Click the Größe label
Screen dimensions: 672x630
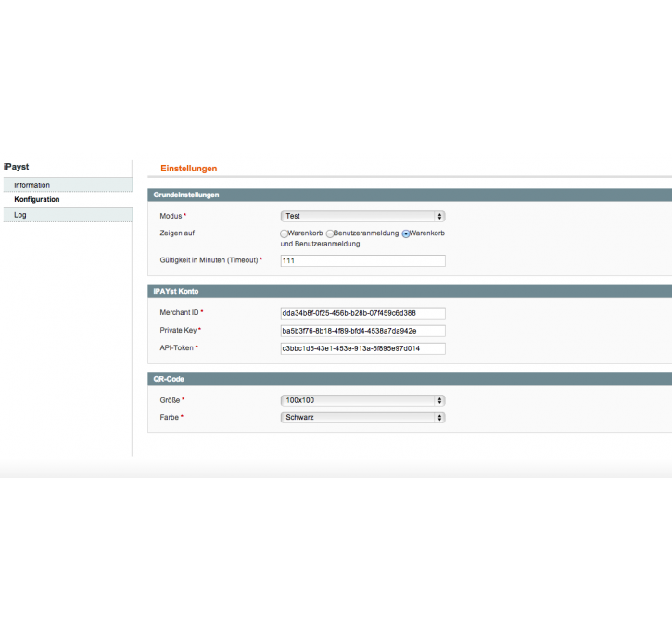[170, 400]
